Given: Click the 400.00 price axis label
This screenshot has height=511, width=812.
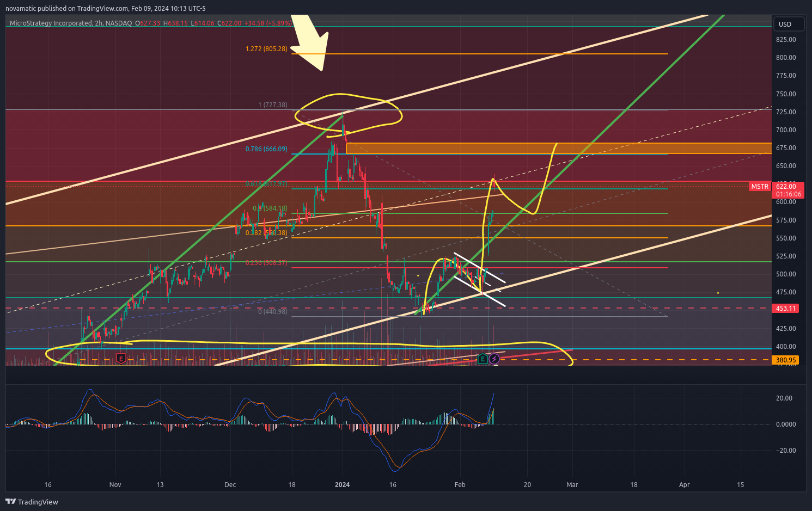Looking at the screenshot, I should coord(786,347).
